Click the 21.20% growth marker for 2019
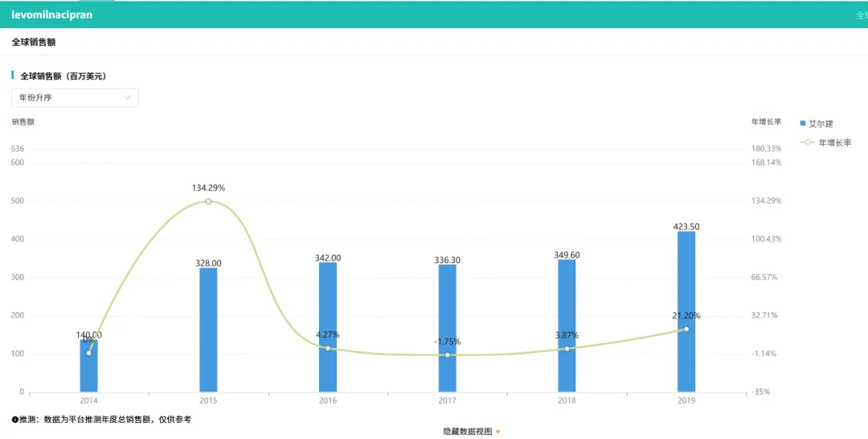This screenshot has height=439, width=868. click(x=686, y=329)
